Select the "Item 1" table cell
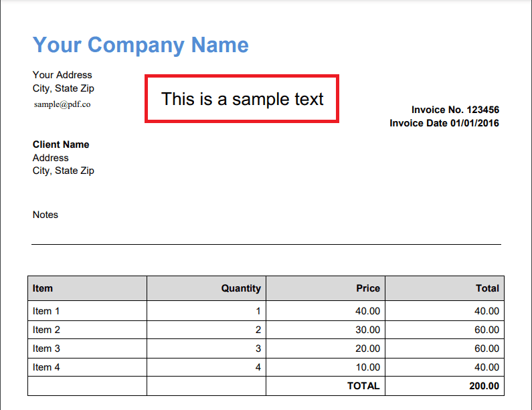The height and width of the screenshot is (410, 532). point(46,311)
